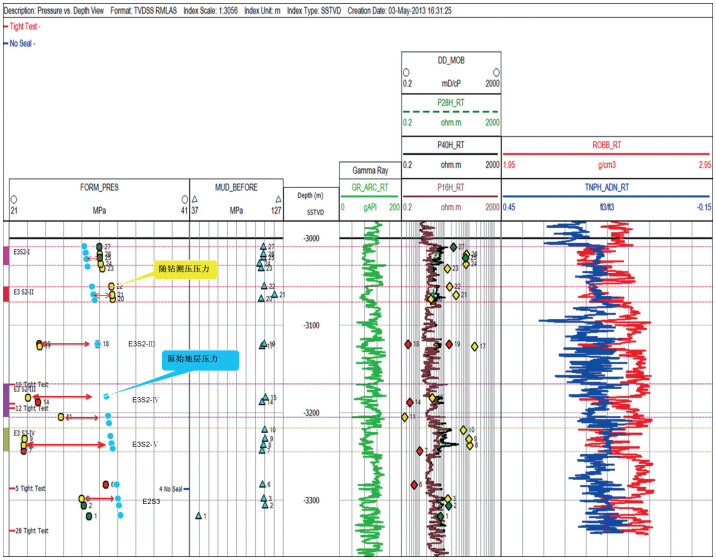The height and width of the screenshot is (560, 716).
Task: Click the red diamond mobility marker 18
Action: [x=407, y=344]
